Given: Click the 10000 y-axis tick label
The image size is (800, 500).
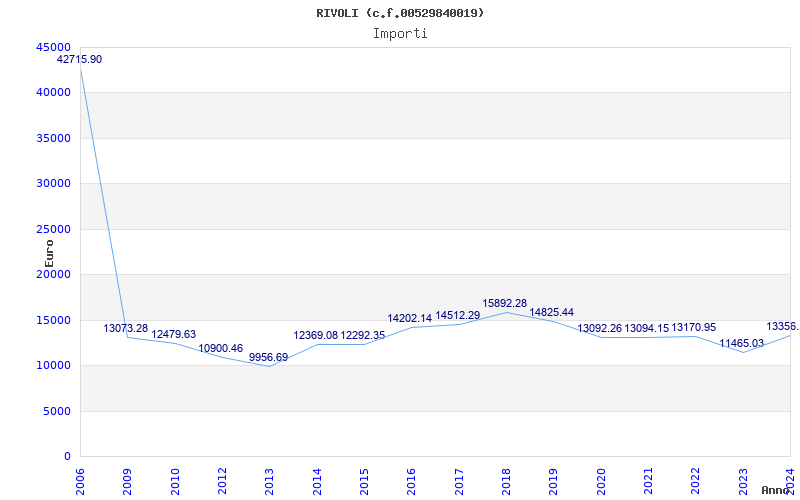Looking at the screenshot, I should [x=54, y=366].
